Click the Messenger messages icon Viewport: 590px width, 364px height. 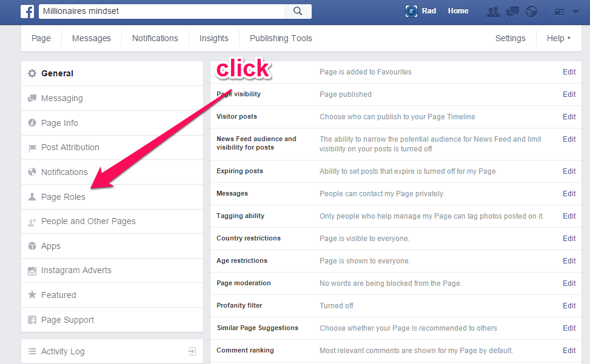512,11
